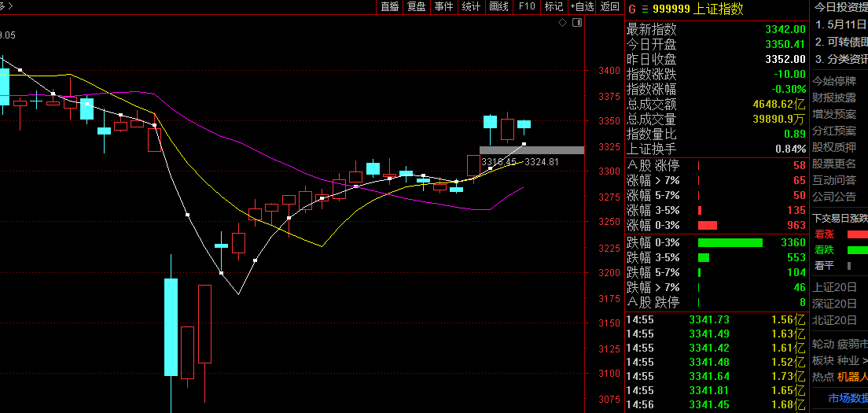Click the 3324.81 gap price label
The image size is (868, 413).
click(x=542, y=162)
